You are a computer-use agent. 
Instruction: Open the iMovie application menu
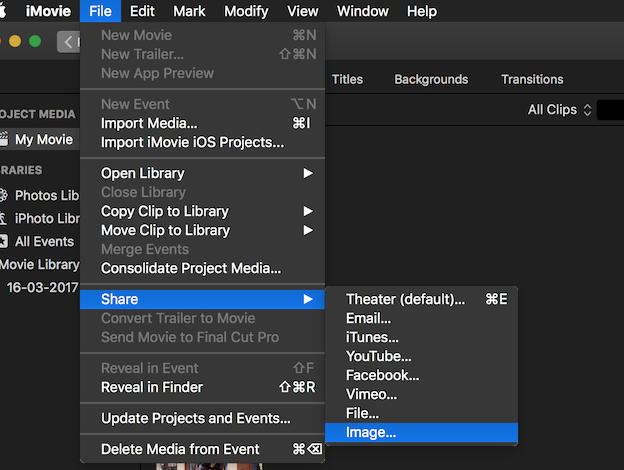pyautogui.click(x=48, y=11)
